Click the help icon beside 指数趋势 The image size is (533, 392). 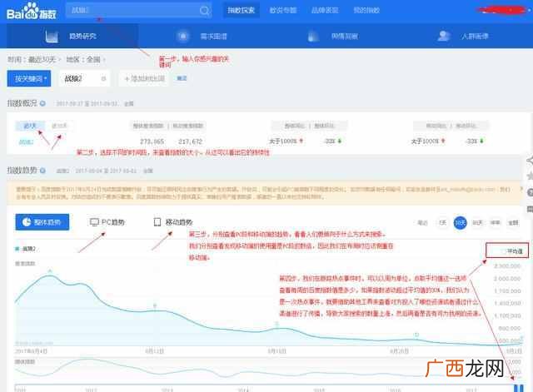(x=42, y=171)
